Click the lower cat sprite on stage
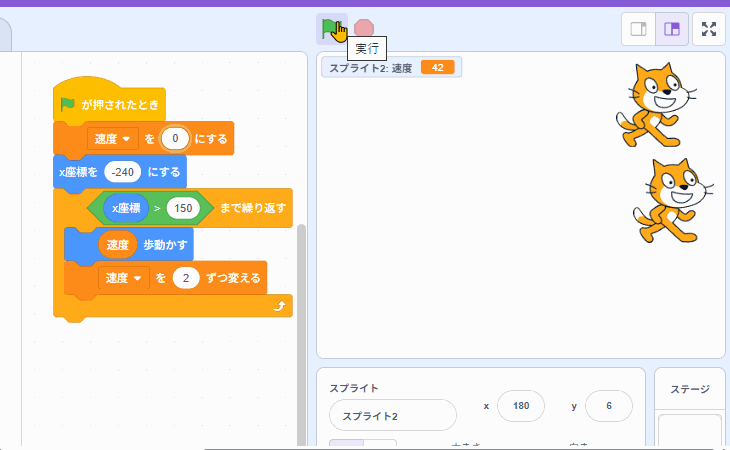 tap(673, 201)
